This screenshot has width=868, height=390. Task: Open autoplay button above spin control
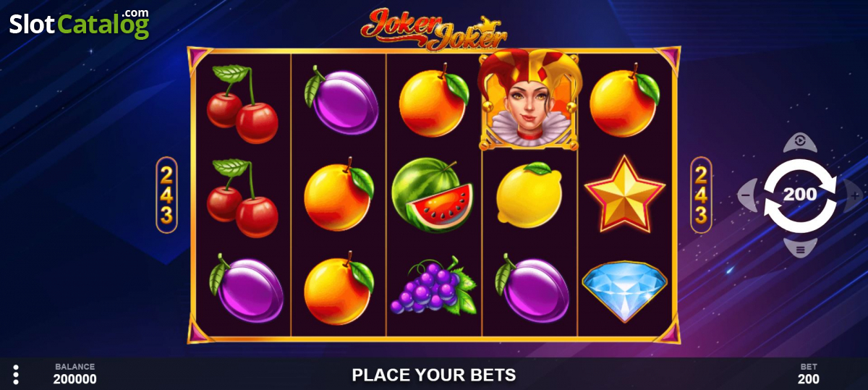pos(800,142)
